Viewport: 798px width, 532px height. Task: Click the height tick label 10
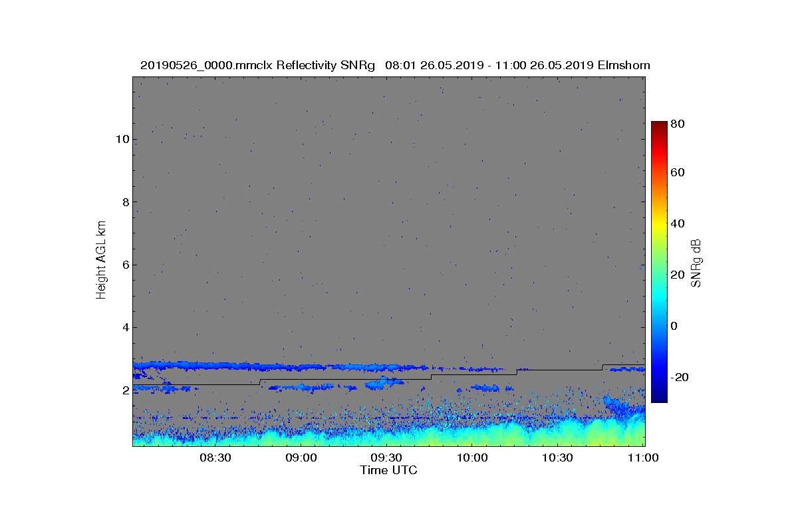(x=122, y=140)
